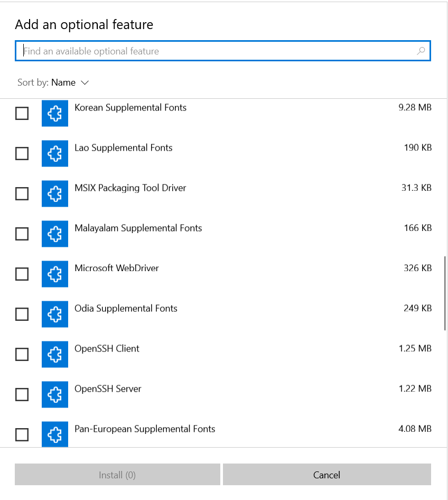Screen dimensions: 448x500
Task: Click the vertical scrollbar thumb
Action: [445, 293]
